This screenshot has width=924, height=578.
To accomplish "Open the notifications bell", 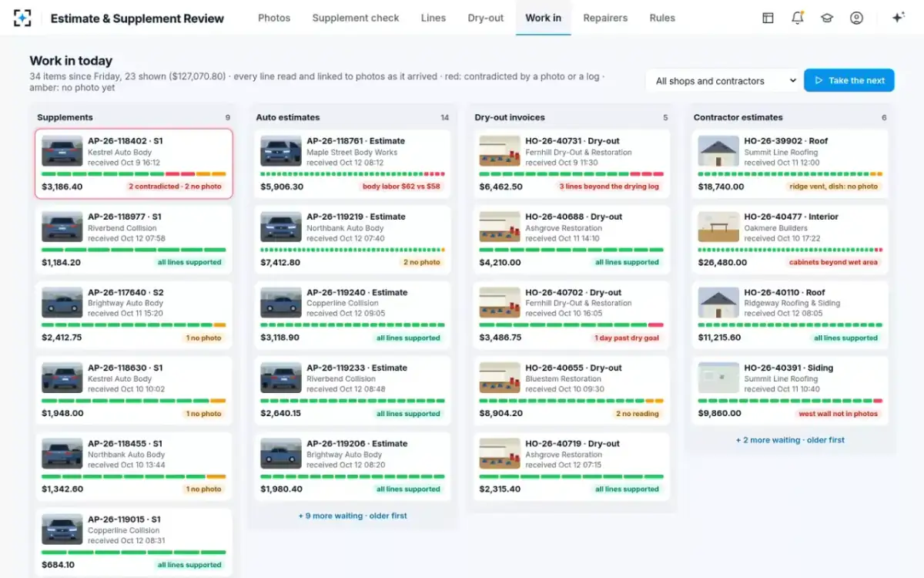I will pos(798,18).
